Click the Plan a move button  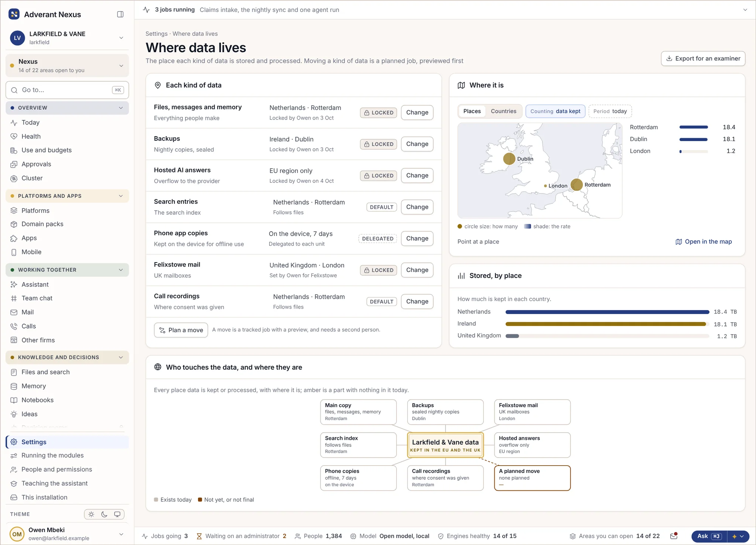[181, 330]
